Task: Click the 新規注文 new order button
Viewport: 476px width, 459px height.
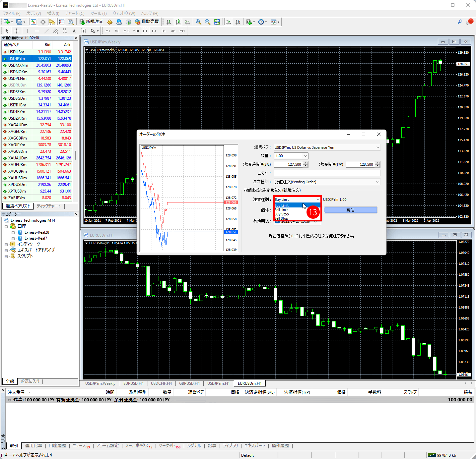Action: point(92,22)
